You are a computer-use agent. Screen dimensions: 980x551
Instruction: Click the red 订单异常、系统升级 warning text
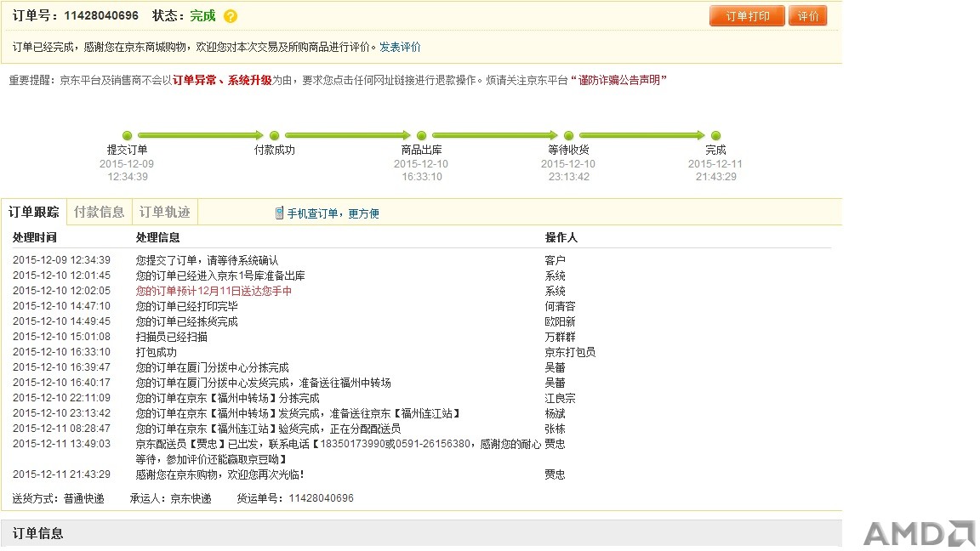(222, 80)
